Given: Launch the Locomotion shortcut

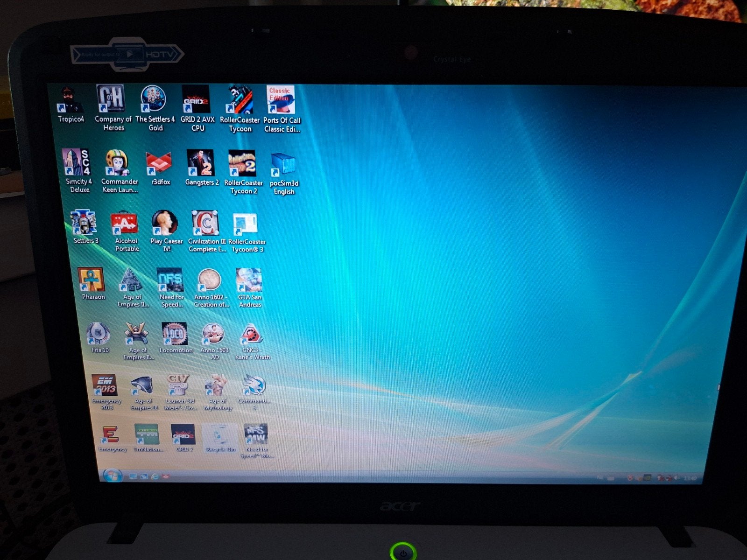Looking at the screenshot, I should tap(176, 337).
